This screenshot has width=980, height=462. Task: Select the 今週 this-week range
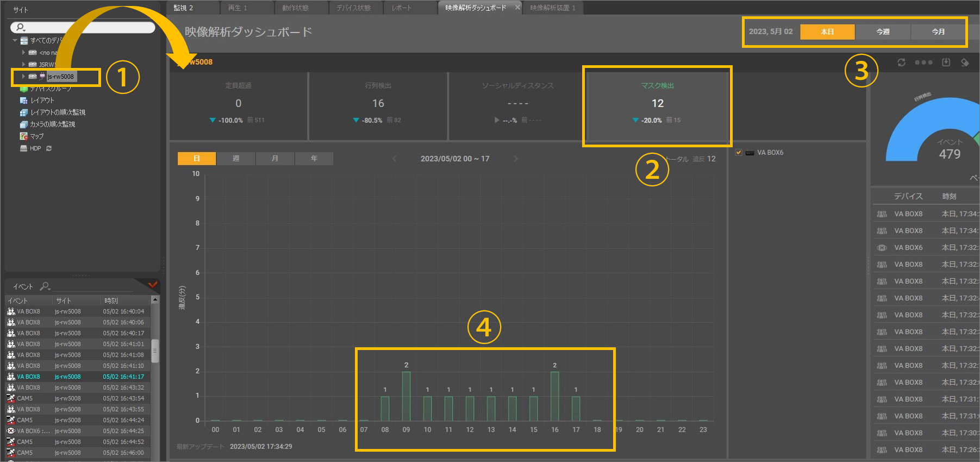pyautogui.click(x=883, y=32)
